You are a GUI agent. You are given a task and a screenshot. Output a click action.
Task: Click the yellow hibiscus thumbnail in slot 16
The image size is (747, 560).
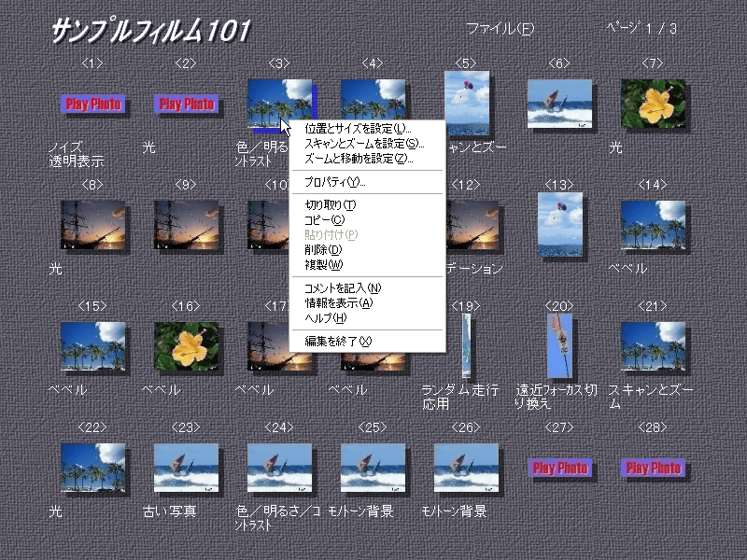tap(186, 346)
